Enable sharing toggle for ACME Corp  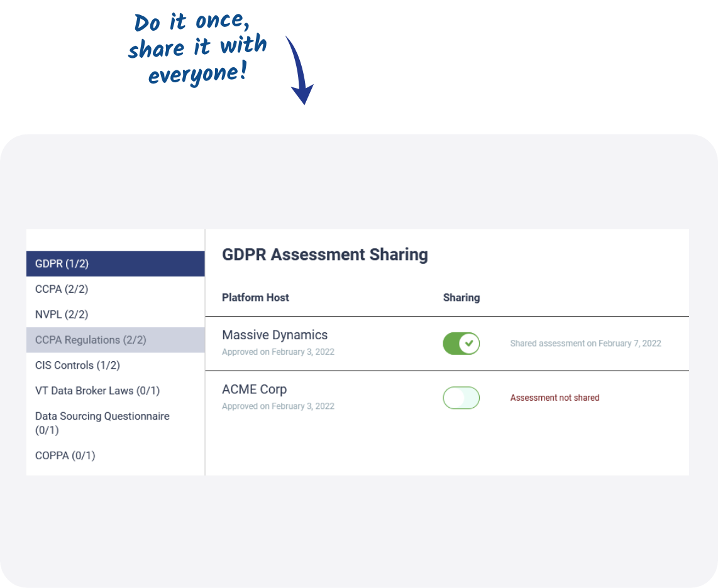tap(461, 398)
